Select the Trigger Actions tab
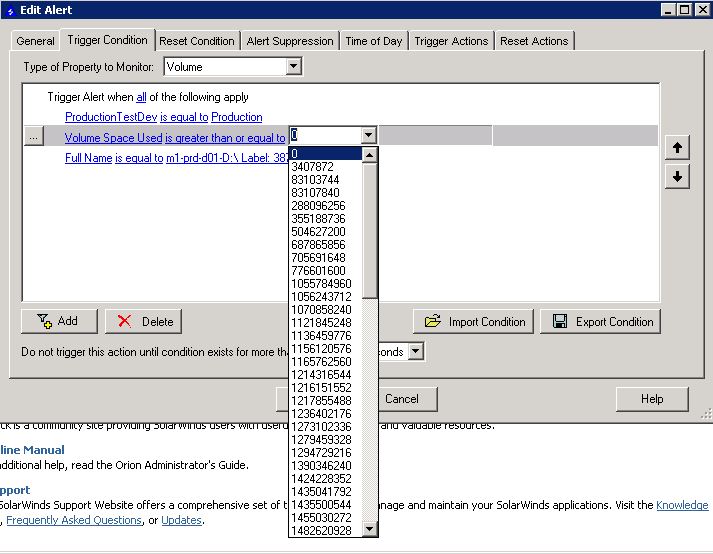The image size is (713, 554). click(451, 41)
